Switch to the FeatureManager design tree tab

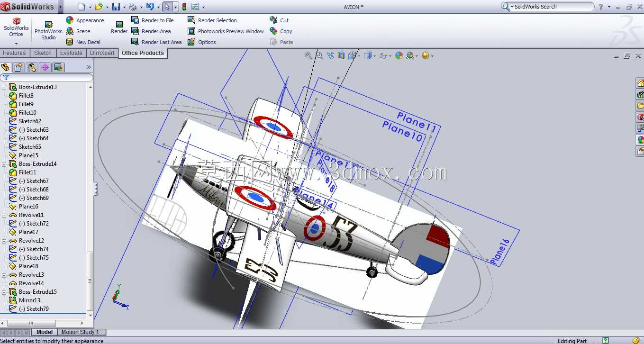click(6, 67)
